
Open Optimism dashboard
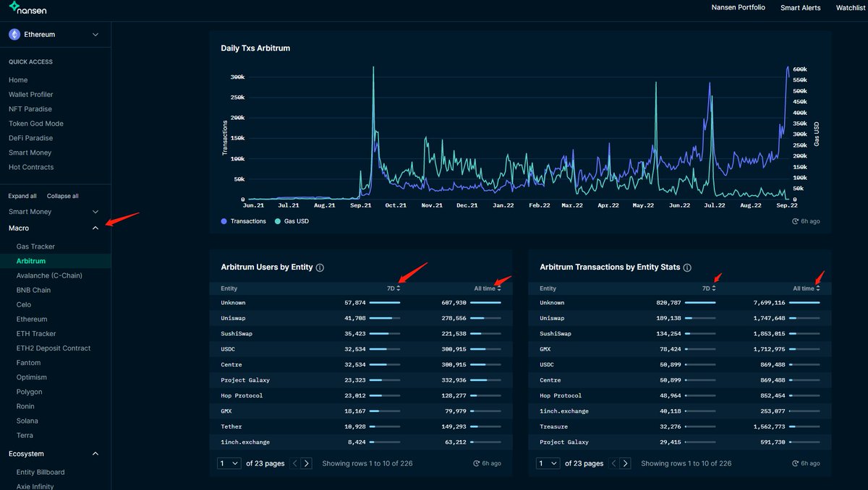coord(32,377)
